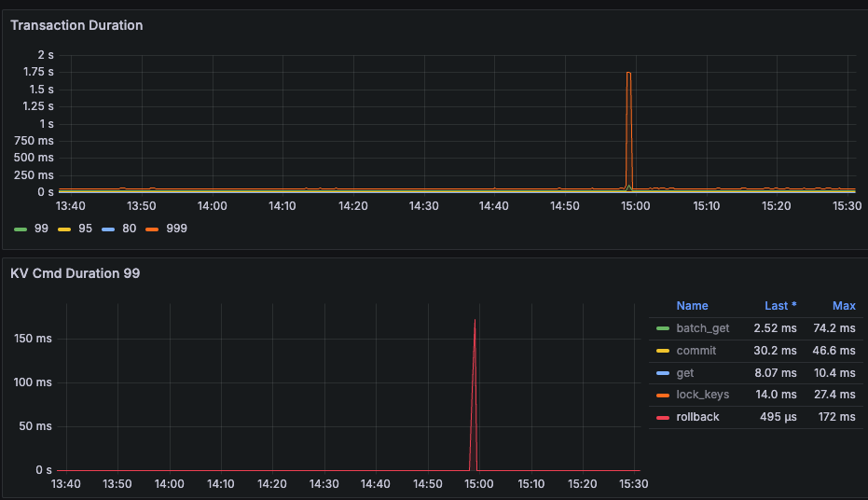Sort legend table by Last * column
The image size is (868, 500).
(780, 306)
